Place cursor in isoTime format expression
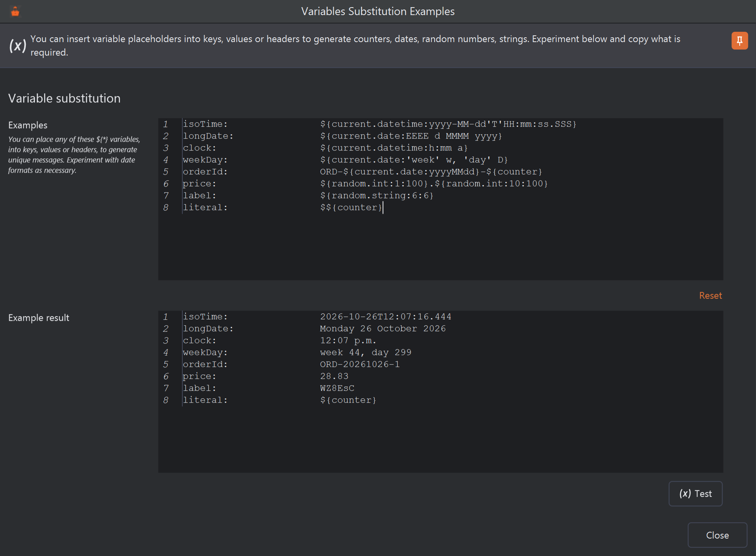The width and height of the screenshot is (756, 556). (x=448, y=124)
